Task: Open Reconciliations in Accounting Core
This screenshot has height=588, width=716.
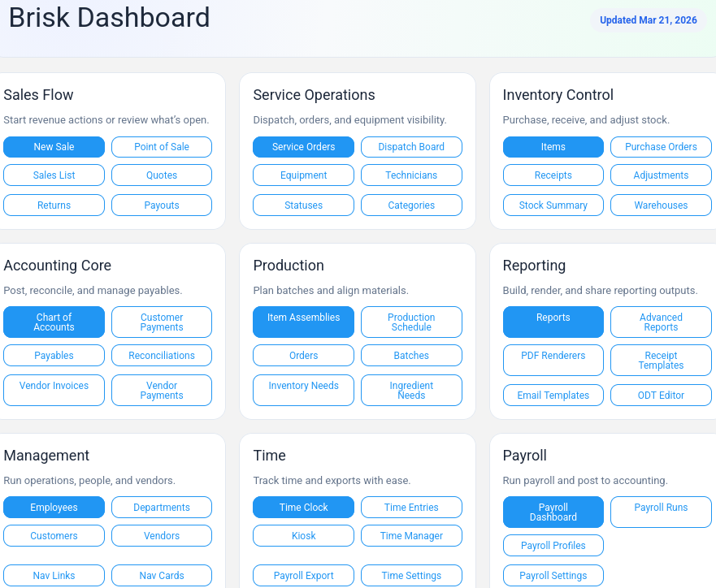Action: pyautogui.click(x=161, y=355)
